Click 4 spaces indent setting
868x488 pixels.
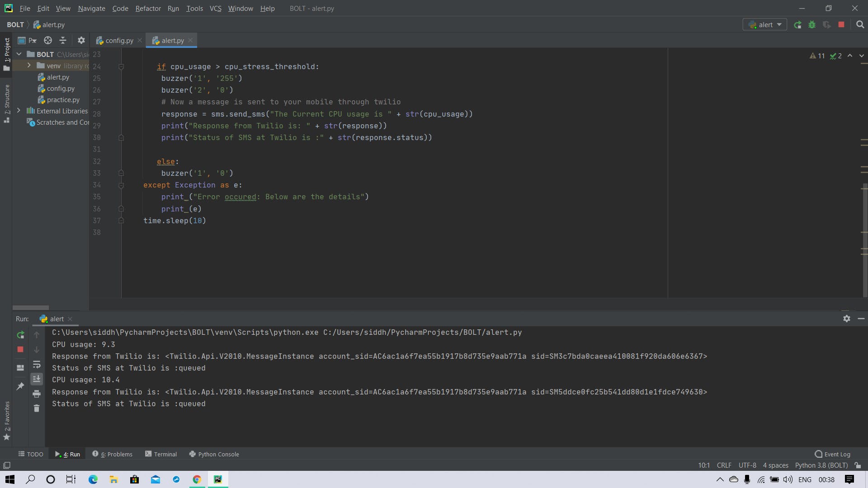[x=775, y=465]
